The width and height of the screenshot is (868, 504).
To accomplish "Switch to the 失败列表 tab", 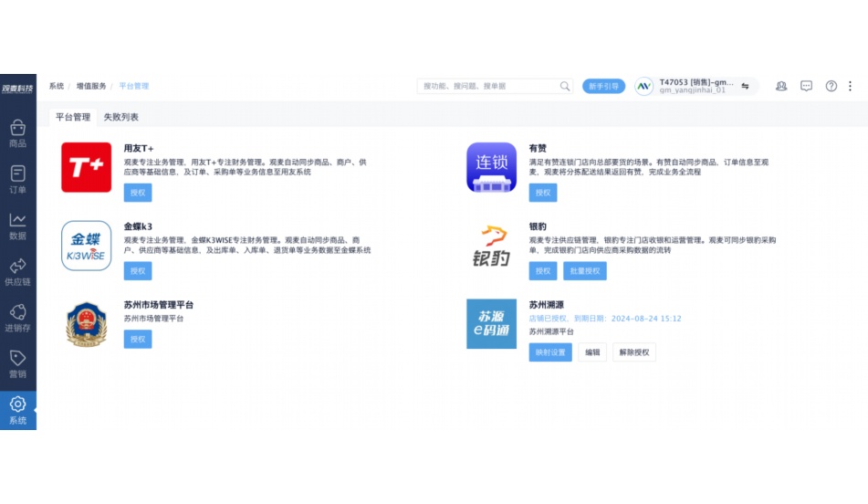I will 120,117.
